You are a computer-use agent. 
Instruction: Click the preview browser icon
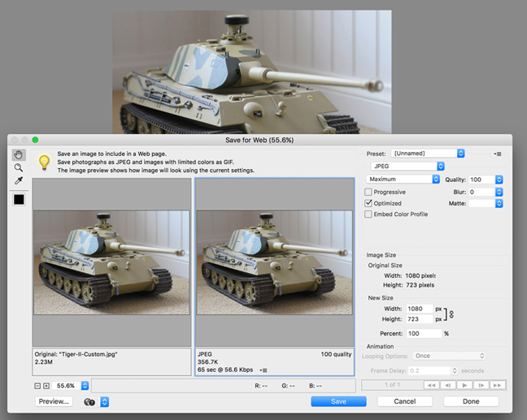[89, 401]
